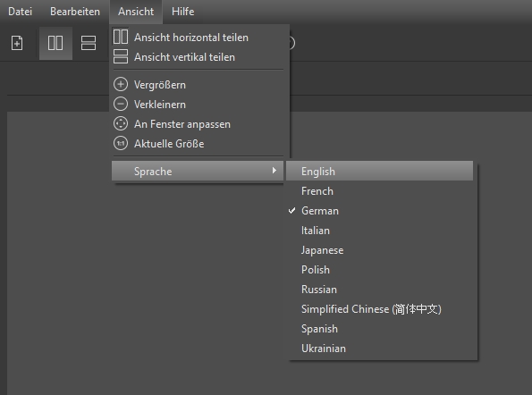Open the Hilfe menu
This screenshot has height=395, width=532.
click(183, 12)
